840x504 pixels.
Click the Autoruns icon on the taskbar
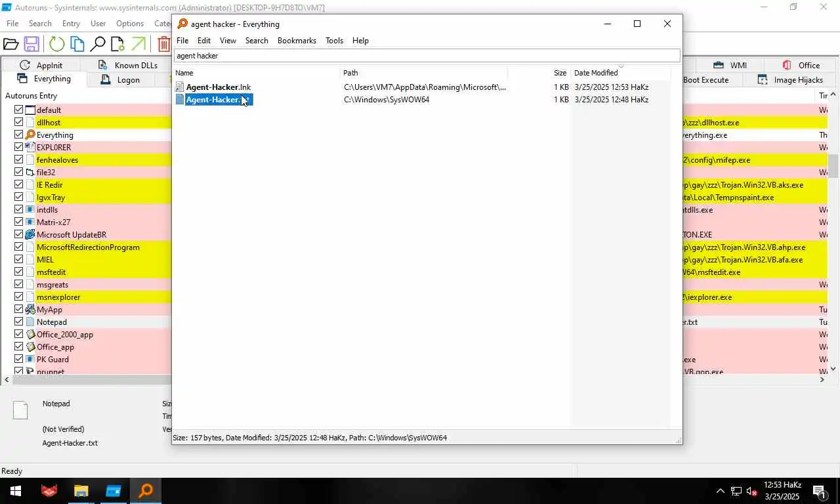114,491
